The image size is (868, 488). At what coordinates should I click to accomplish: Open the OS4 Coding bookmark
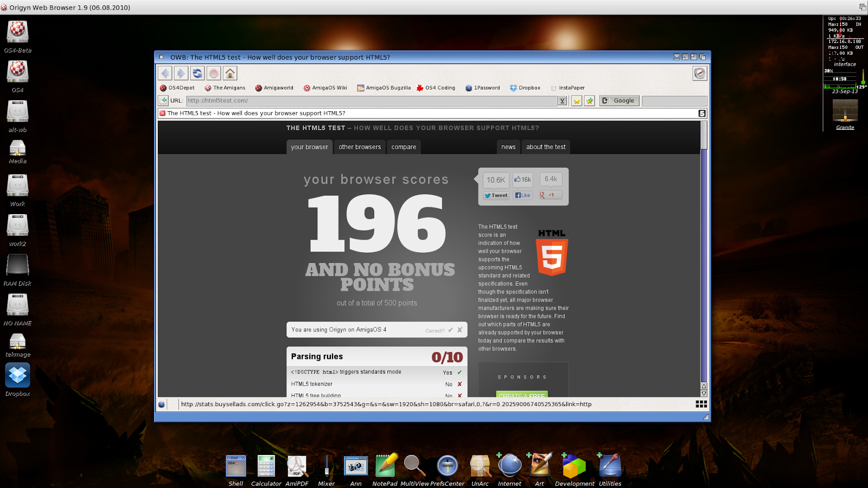click(x=436, y=87)
